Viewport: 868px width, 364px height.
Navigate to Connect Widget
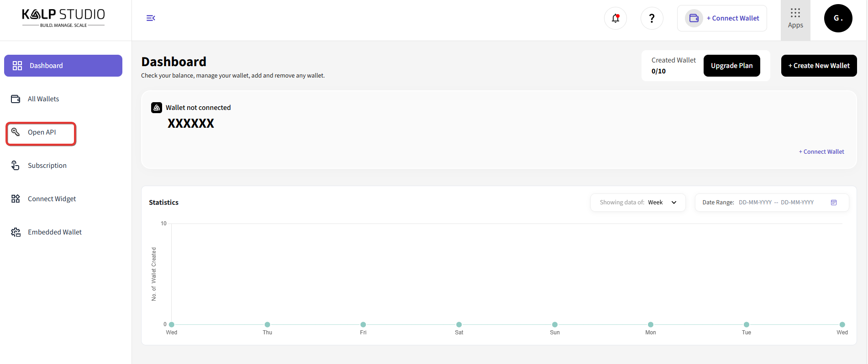pos(52,199)
